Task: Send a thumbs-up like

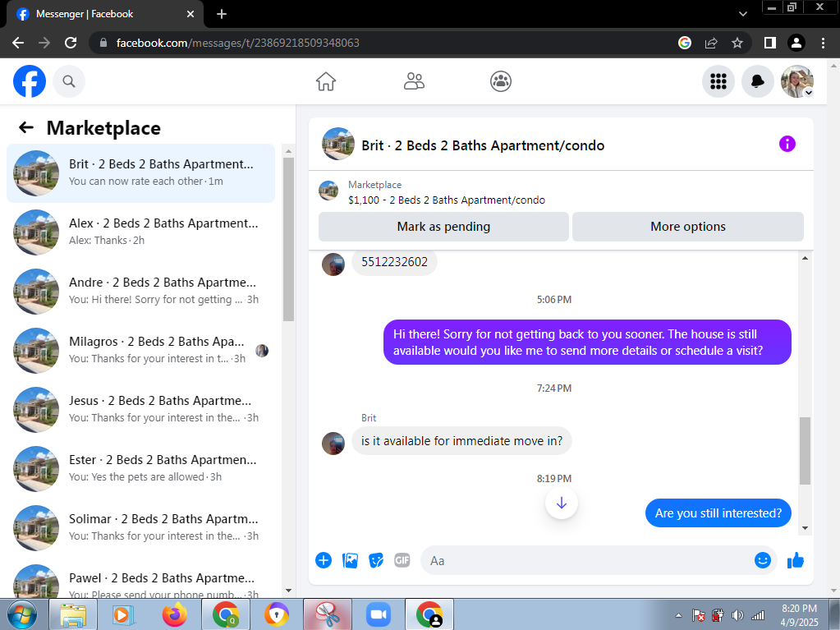Action: [796, 560]
